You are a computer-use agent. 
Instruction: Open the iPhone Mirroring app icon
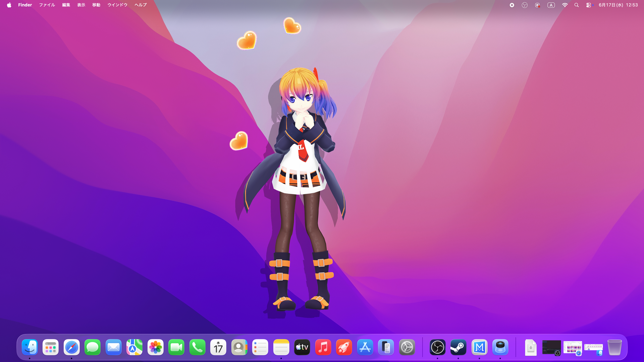click(386, 347)
